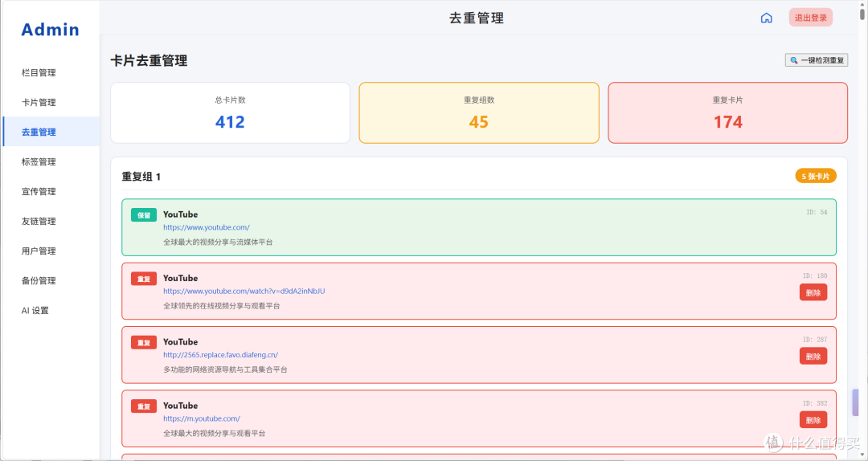Screen dimensions: 868x461
Task: Open the https://m.youtube.com/ link
Action: (202, 418)
